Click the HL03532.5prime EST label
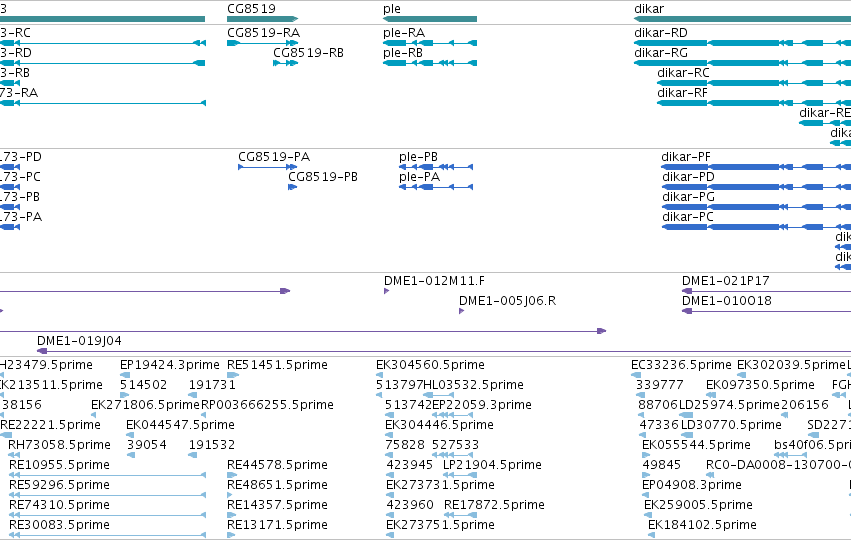This screenshot has height=540, width=851. pyautogui.click(x=473, y=385)
